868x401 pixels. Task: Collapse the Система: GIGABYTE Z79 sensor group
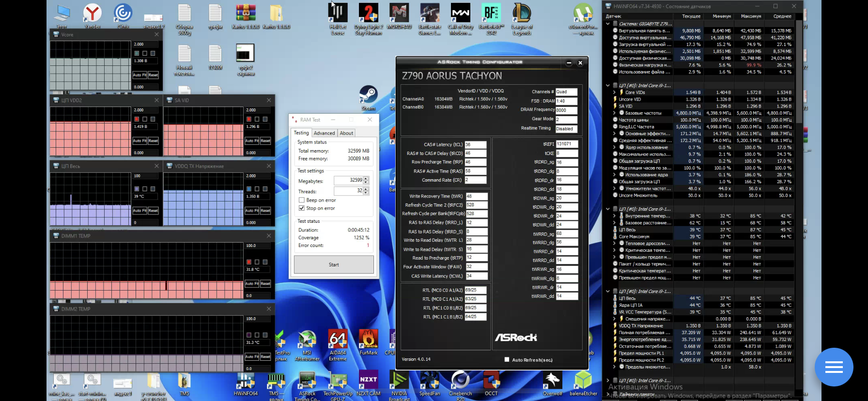[608, 24]
